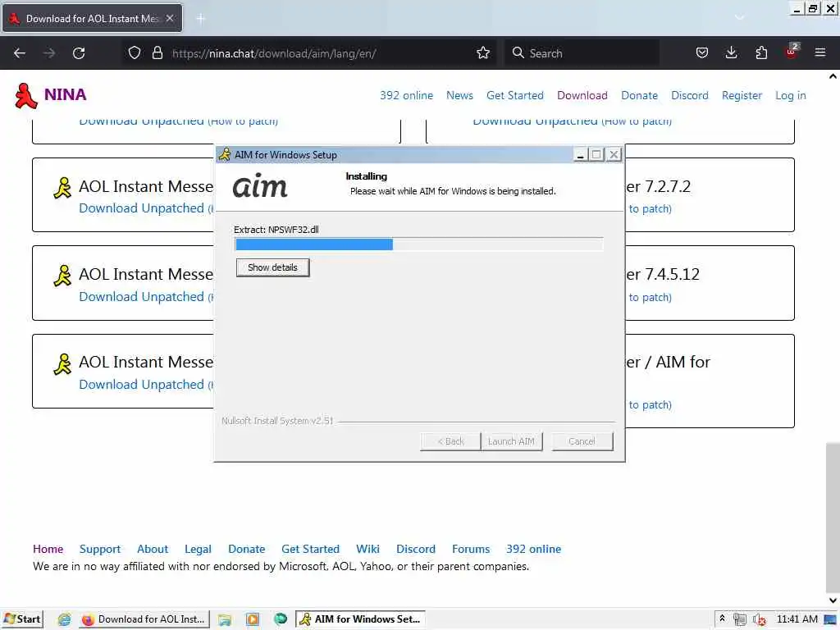This screenshot has height=630, width=840.
Task: Open the extensions puzzle icon
Action: click(761, 53)
